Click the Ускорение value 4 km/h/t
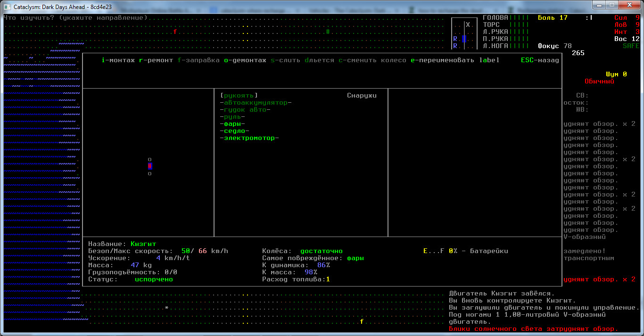The image size is (644, 336). pos(173,258)
